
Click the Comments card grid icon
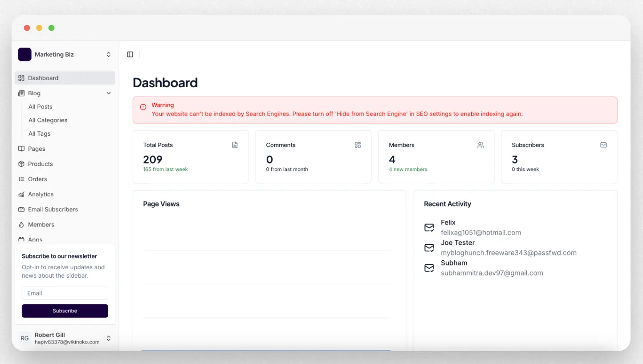(x=358, y=145)
